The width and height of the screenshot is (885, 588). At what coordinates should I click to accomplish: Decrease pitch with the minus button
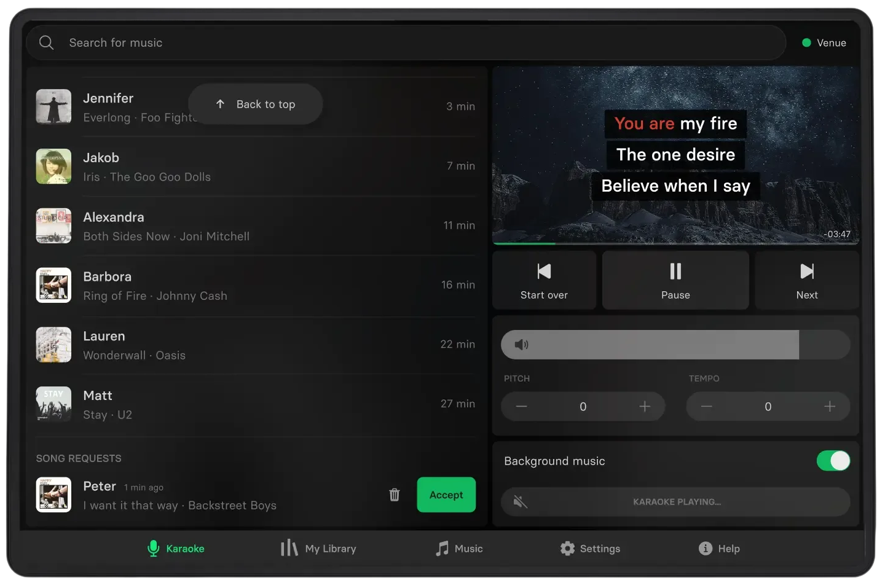521,407
